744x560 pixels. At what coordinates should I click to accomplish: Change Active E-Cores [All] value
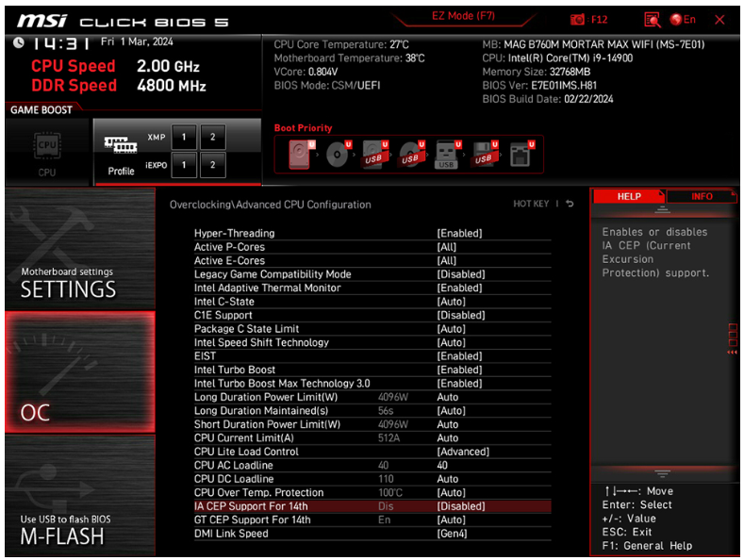pos(446,260)
